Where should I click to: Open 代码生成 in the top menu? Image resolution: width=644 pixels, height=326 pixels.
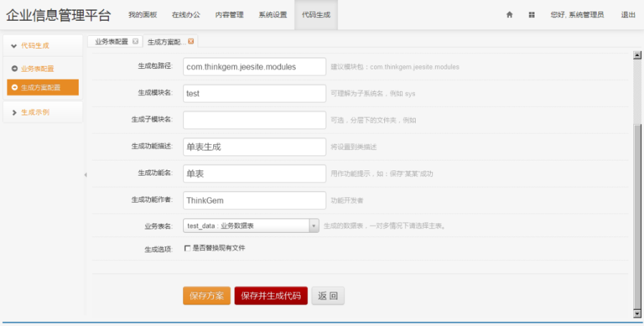[316, 15]
